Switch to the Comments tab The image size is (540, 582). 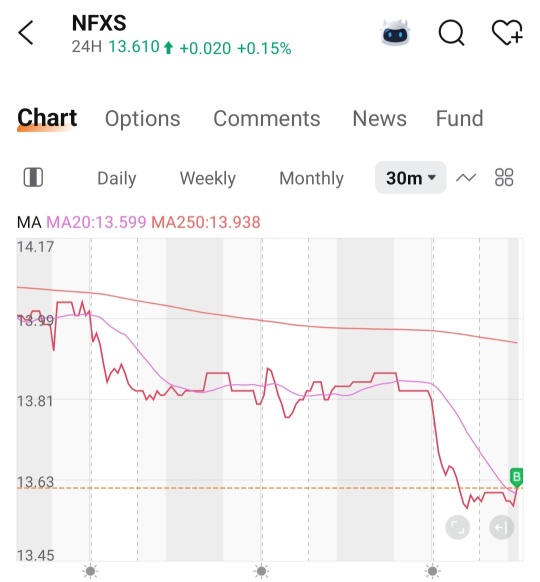266,119
